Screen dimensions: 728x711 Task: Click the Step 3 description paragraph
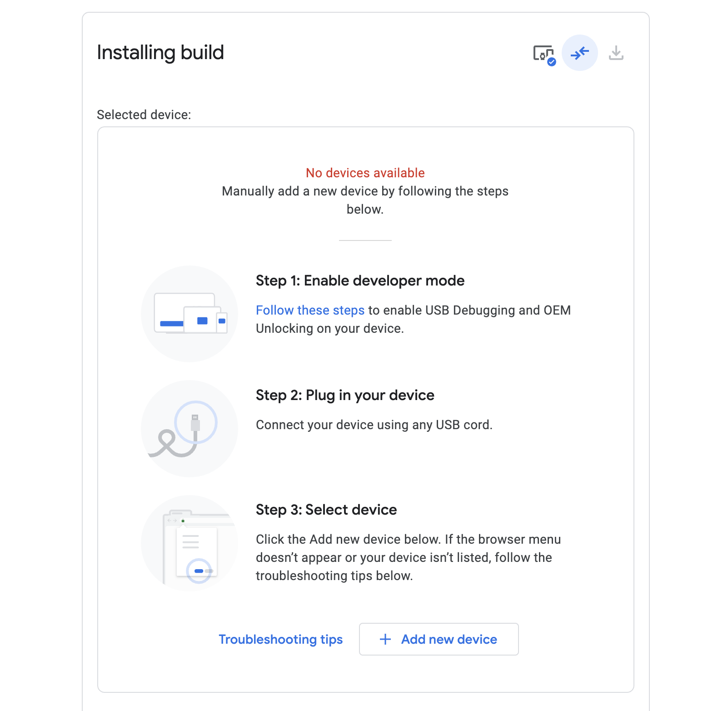(x=408, y=557)
